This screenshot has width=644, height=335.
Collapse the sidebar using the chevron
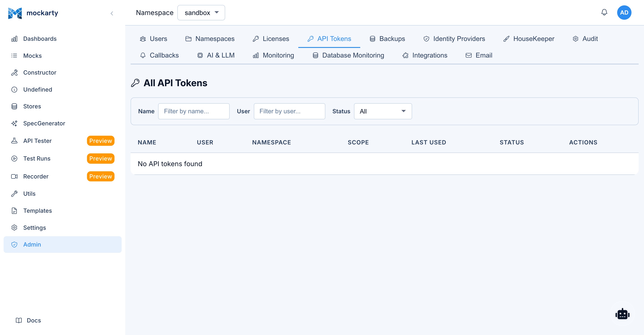pos(112,13)
